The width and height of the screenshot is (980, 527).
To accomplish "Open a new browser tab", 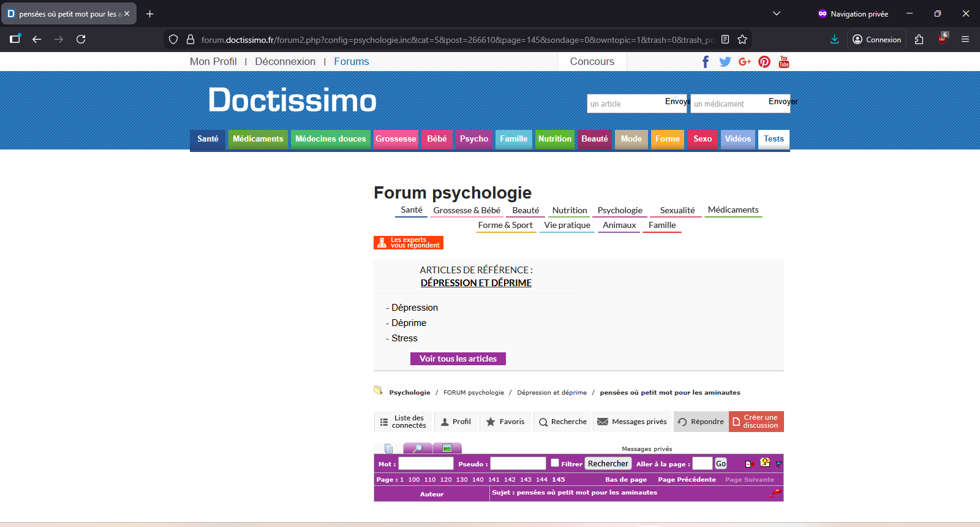I will point(150,13).
